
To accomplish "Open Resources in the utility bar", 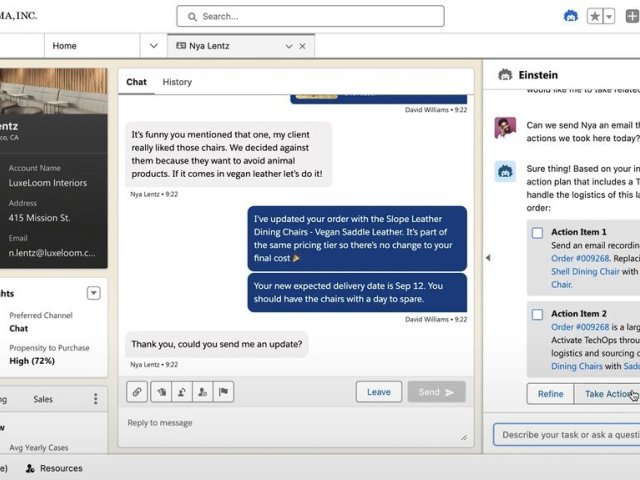I will [x=54, y=468].
